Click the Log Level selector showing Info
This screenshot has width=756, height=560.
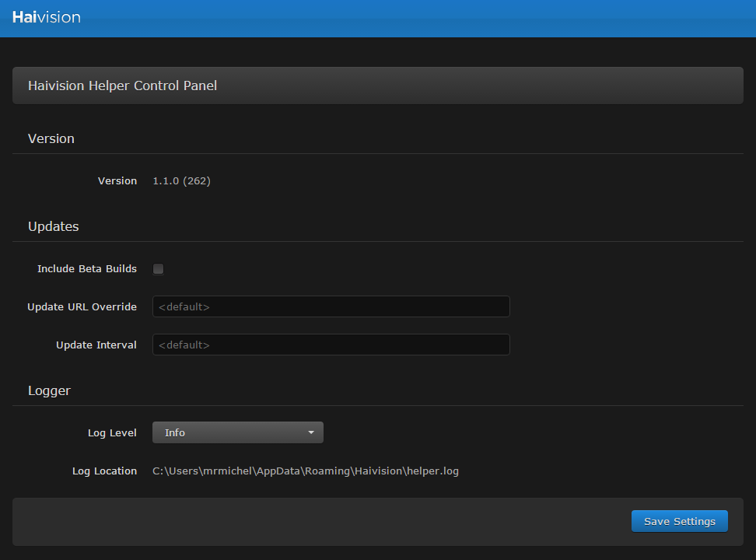[x=237, y=432]
